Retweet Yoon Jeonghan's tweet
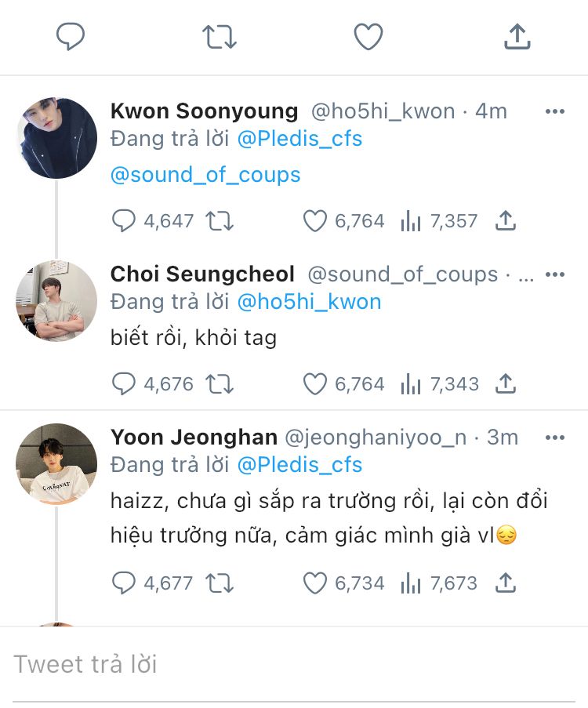This screenshot has height=708, width=588. tap(220, 583)
